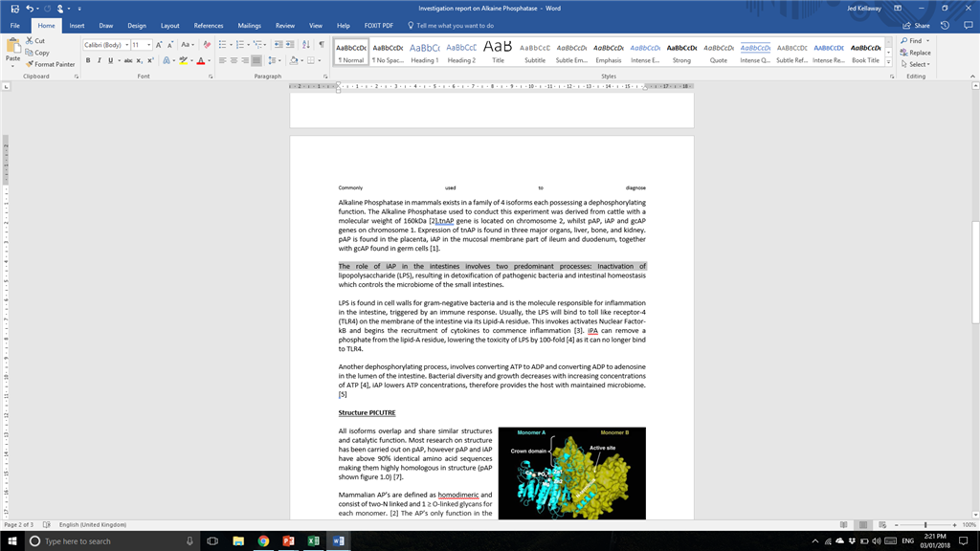
Task: Toggle bold formatting
Action: click(x=88, y=60)
